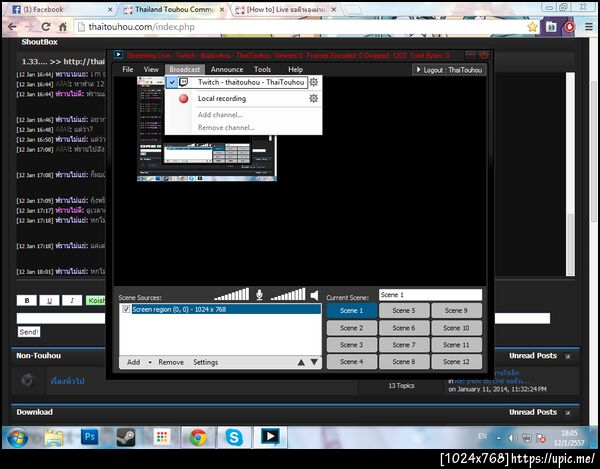This screenshot has height=469, width=600.
Task: Go back in Chrome
Action: click(x=12, y=27)
